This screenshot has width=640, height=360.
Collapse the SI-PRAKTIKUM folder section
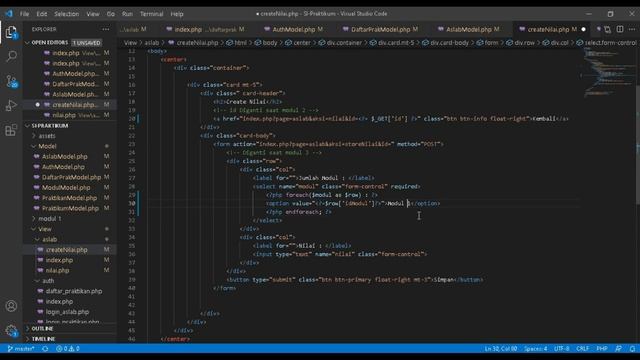click(50, 126)
